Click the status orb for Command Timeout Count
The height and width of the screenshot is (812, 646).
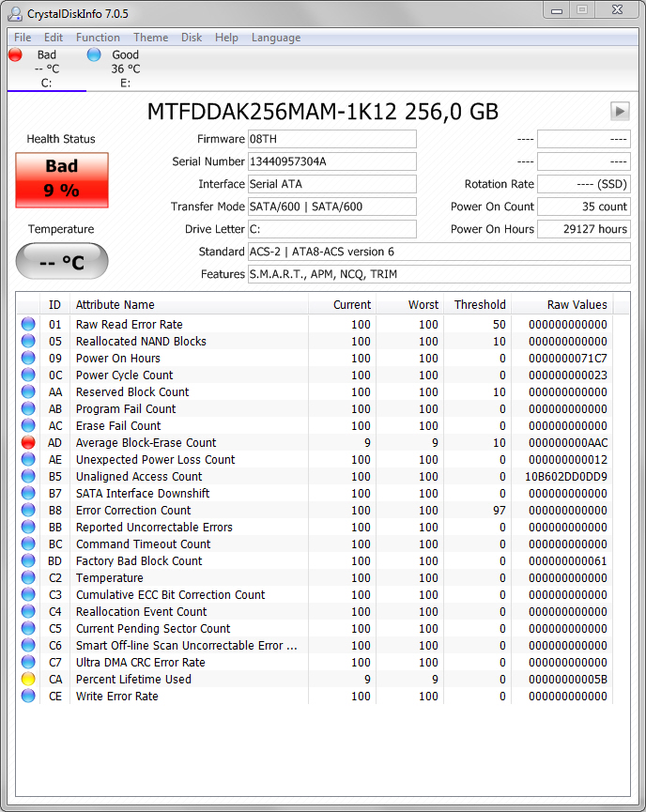(x=28, y=544)
